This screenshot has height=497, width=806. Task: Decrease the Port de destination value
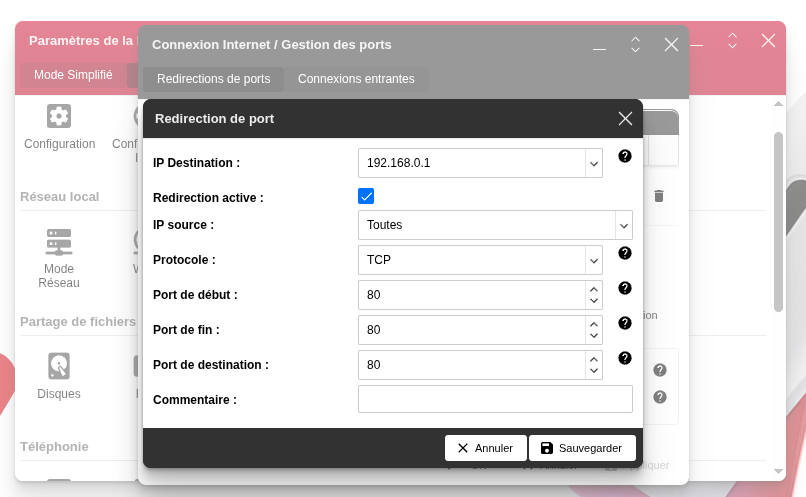(x=594, y=371)
